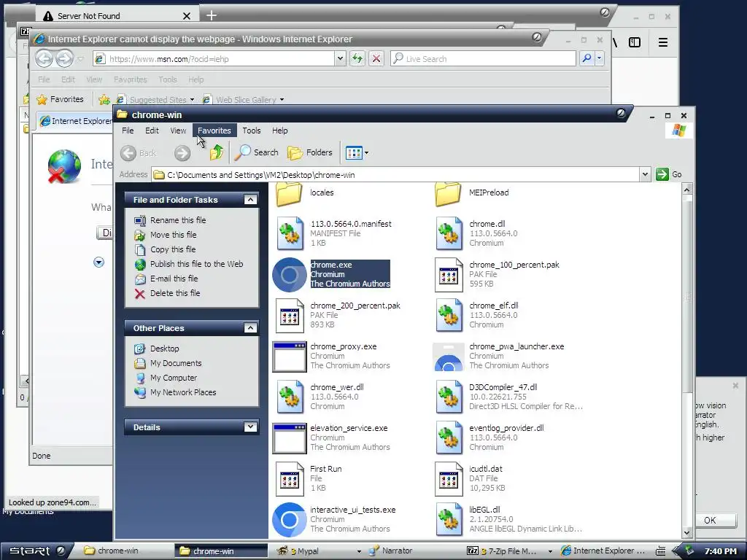The width and height of the screenshot is (747, 560).
Task: Open the Favorites menu in chrome-win window
Action: 214,131
